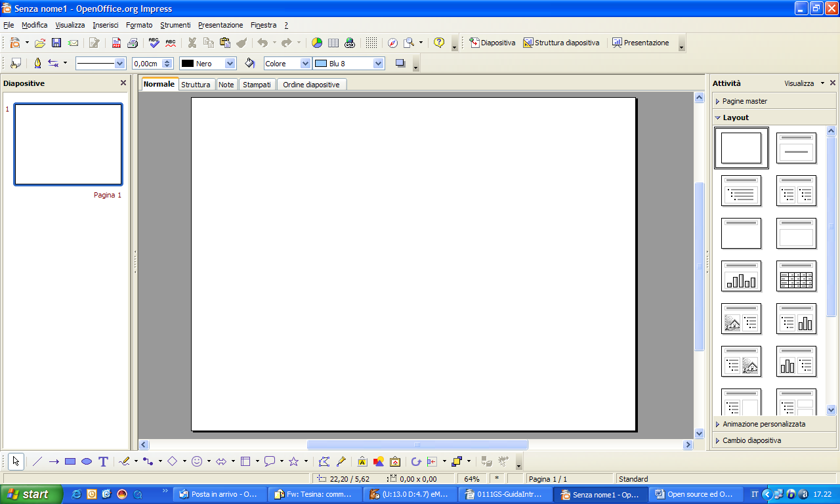The image size is (840, 504).
Task: Choose the selection arrow tool
Action: [16, 461]
